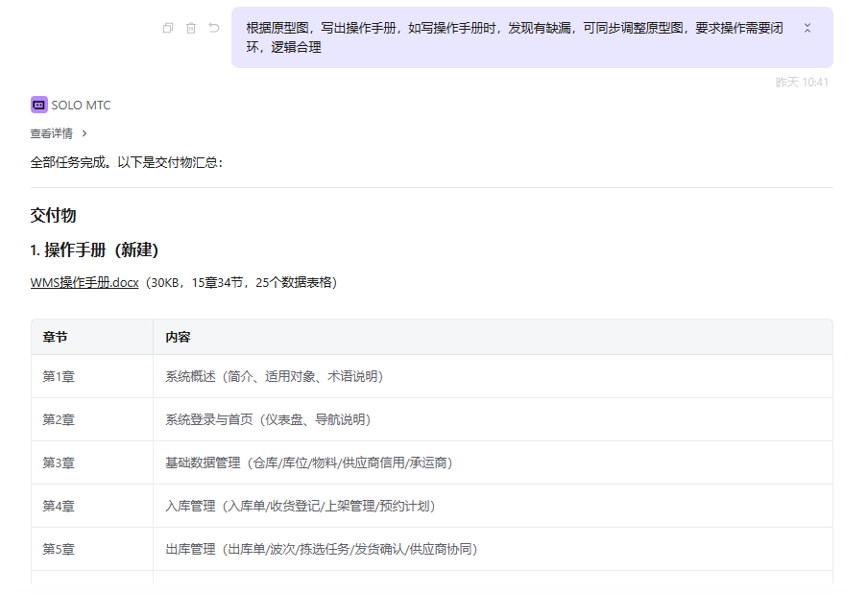
Task: Expand 查看详情 using its chevron arrow
Action: click(x=84, y=133)
